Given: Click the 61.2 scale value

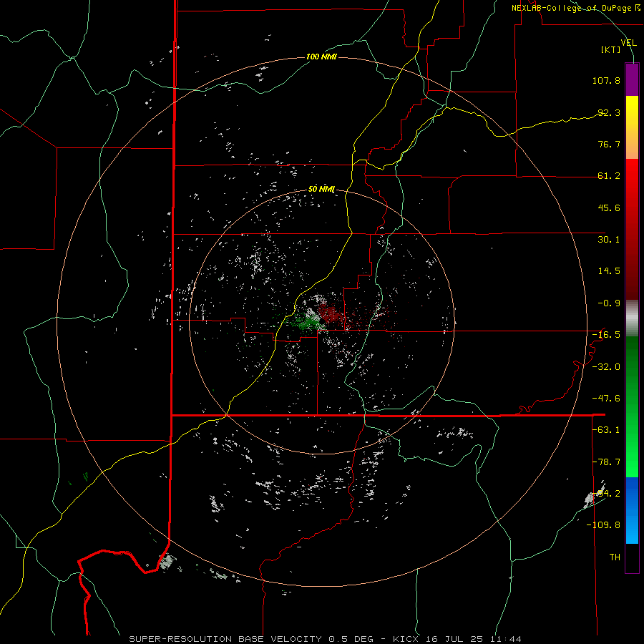Looking at the screenshot, I should (x=609, y=176).
